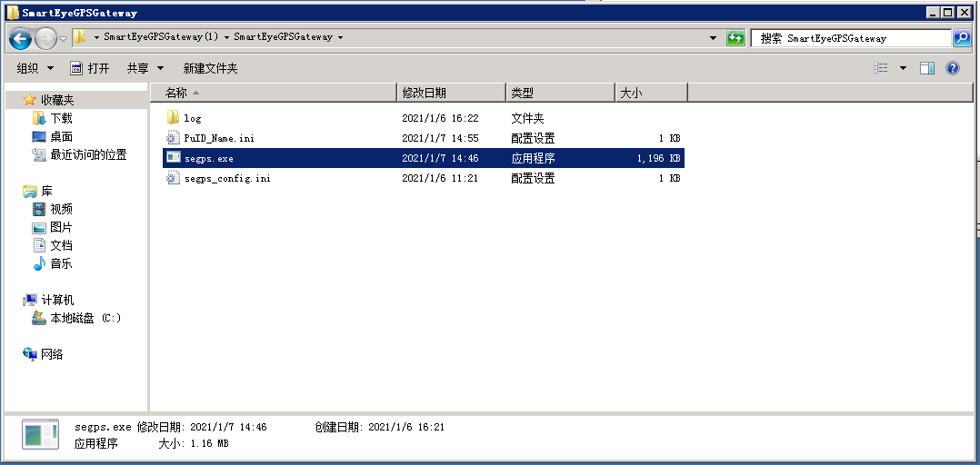Open 本地磁盘 (C:) in the navigation pane
The width and height of the screenshot is (980, 465).
tap(85, 318)
